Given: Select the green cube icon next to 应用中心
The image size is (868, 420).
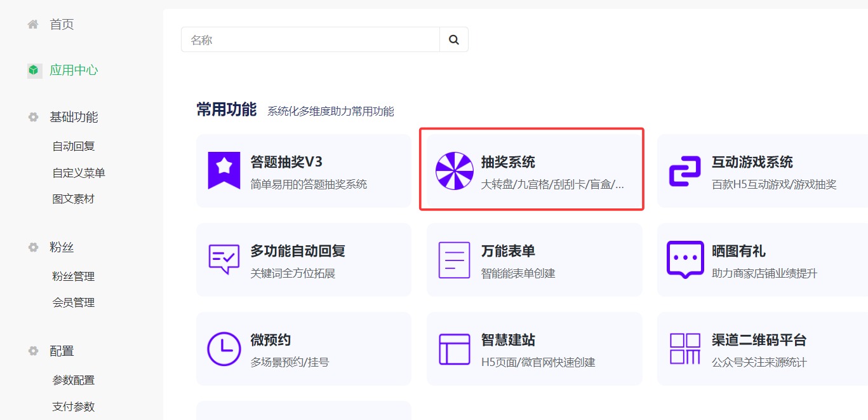Looking at the screenshot, I should (32, 70).
